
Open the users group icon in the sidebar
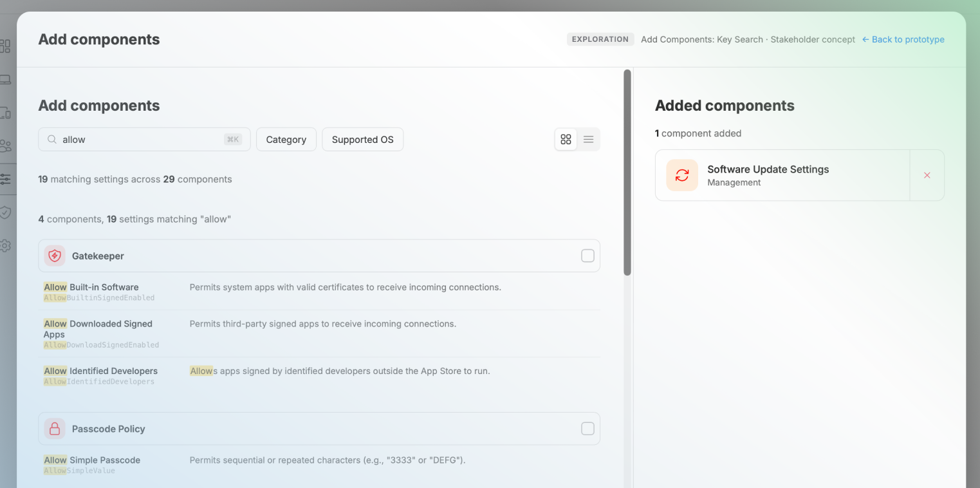coord(6,145)
